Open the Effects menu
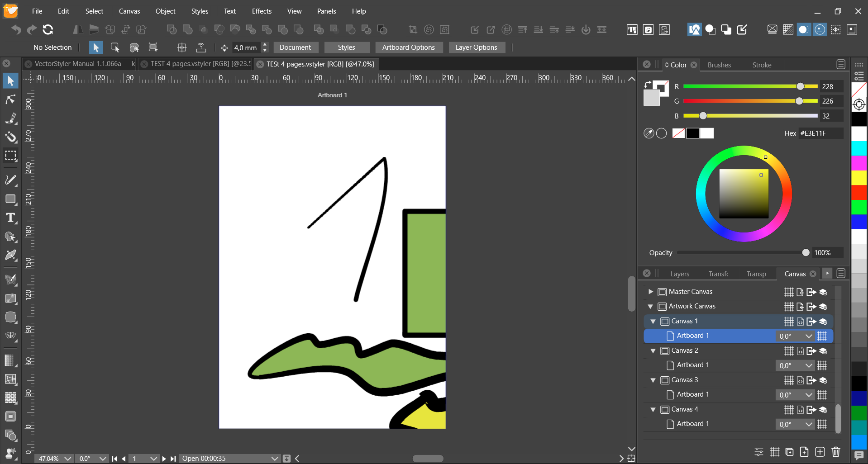 tap(262, 11)
